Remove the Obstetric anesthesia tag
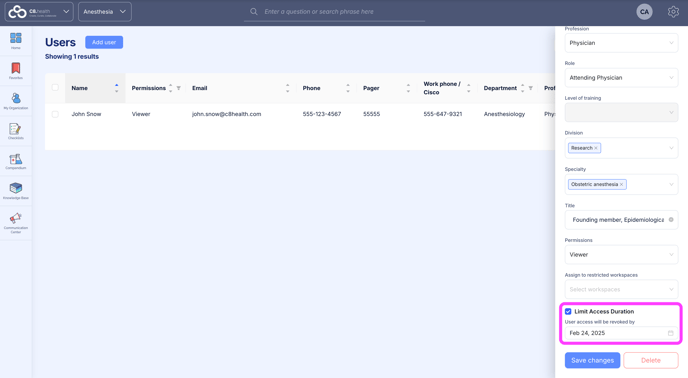 pyautogui.click(x=621, y=184)
